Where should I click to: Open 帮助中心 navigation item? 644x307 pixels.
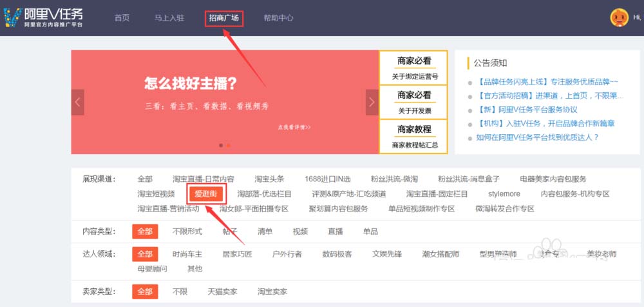pyautogui.click(x=278, y=18)
